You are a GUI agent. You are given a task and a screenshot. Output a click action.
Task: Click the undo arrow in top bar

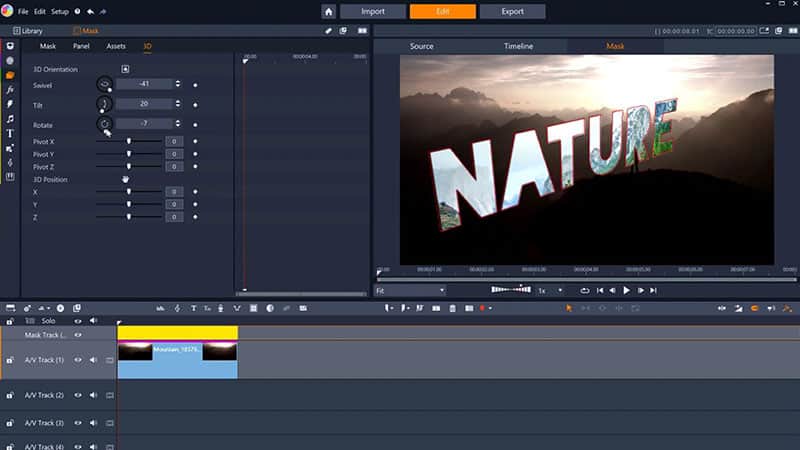tap(91, 11)
